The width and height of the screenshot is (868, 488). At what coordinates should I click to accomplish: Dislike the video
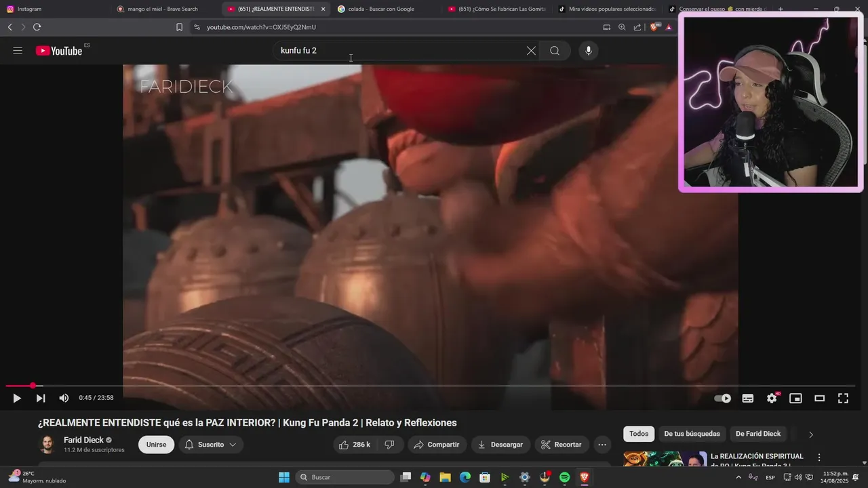click(x=389, y=445)
